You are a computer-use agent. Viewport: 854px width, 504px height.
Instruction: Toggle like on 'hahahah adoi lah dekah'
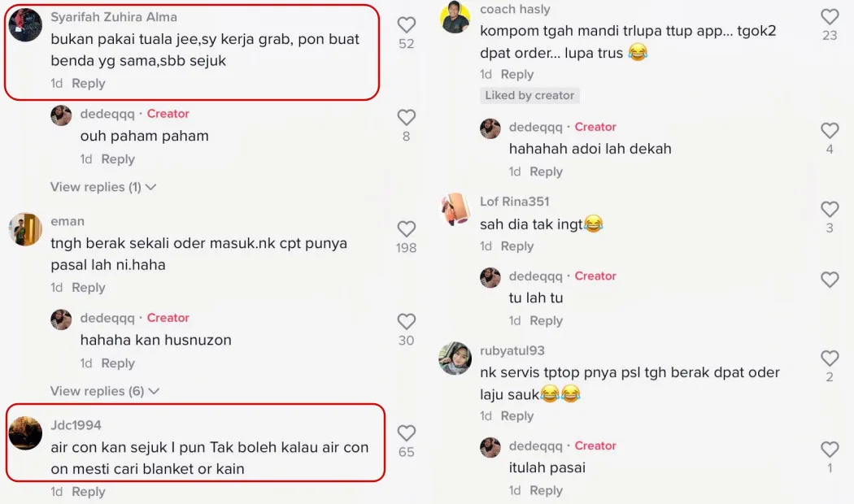(x=830, y=131)
